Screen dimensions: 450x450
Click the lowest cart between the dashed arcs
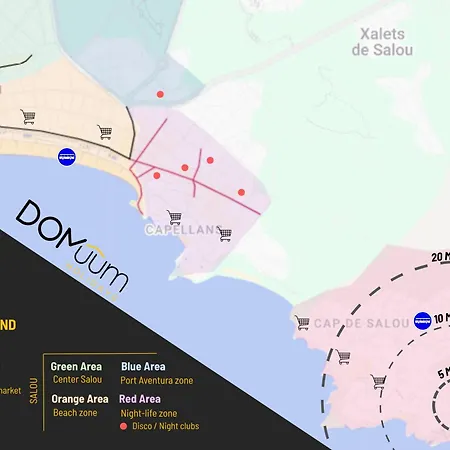point(378,382)
